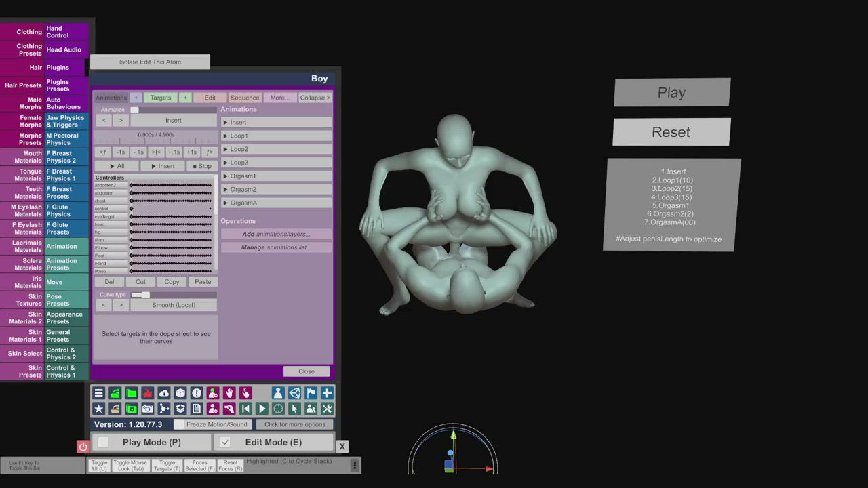The width and height of the screenshot is (868, 488).
Task: Click the cloud download icon
Action: (163, 393)
